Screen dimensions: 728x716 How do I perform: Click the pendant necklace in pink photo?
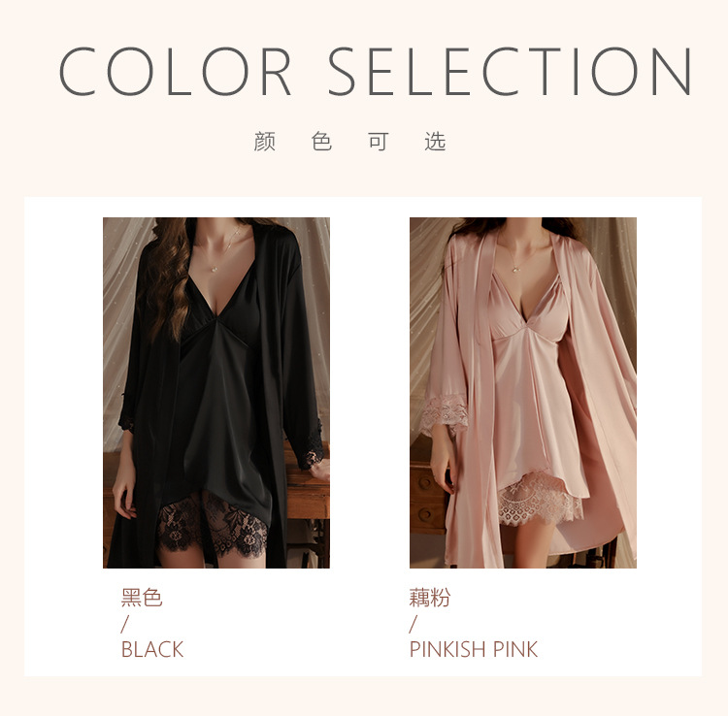(514, 269)
